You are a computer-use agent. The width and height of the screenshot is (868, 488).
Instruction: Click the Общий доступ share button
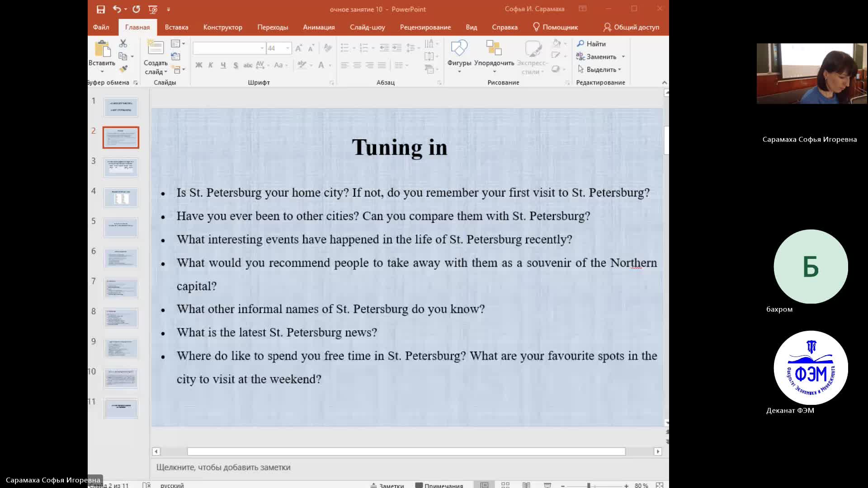(x=631, y=27)
